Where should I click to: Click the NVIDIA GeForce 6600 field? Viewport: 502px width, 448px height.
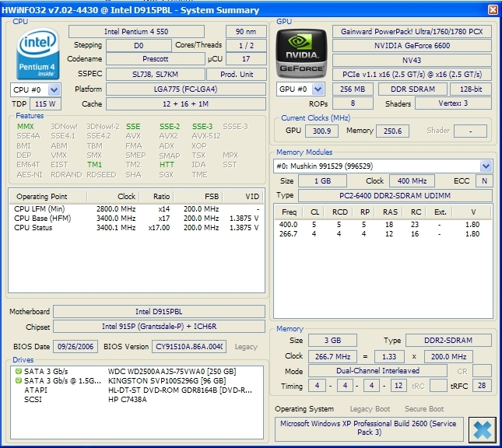click(x=412, y=46)
